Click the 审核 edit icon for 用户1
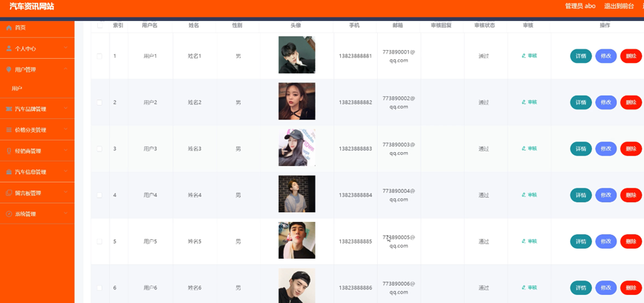This screenshot has width=644, height=303. point(524,55)
